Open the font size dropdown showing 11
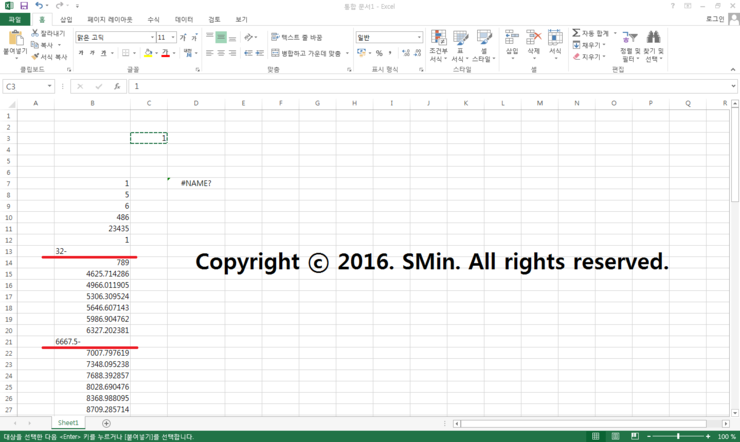Viewport: 740px width, 442px height. pyautogui.click(x=173, y=37)
